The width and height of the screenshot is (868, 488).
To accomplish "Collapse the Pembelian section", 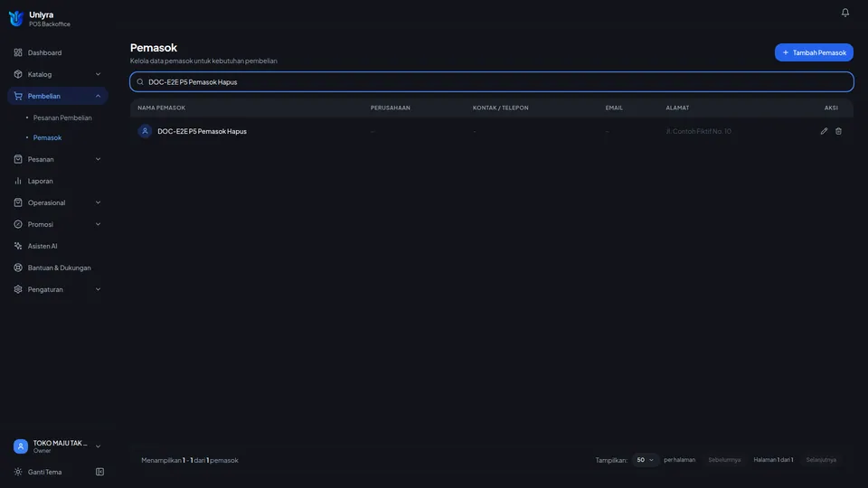I will tap(58, 96).
